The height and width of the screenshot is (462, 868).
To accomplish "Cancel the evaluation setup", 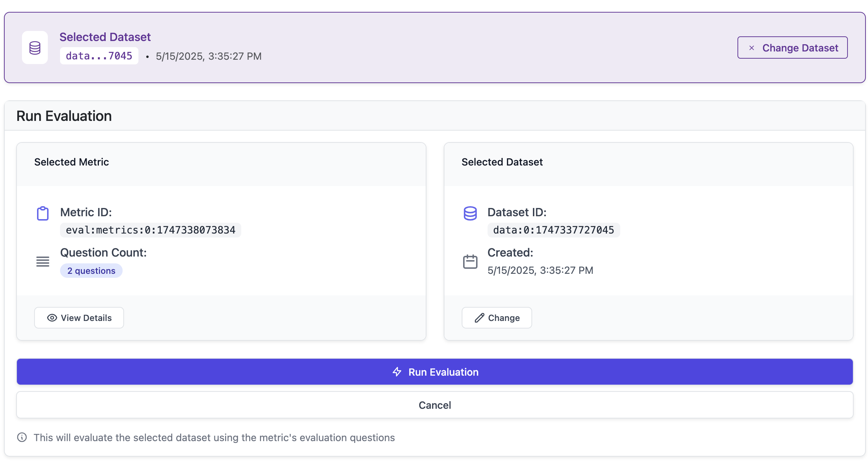I will pyautogui.click(x=434, y=405).
